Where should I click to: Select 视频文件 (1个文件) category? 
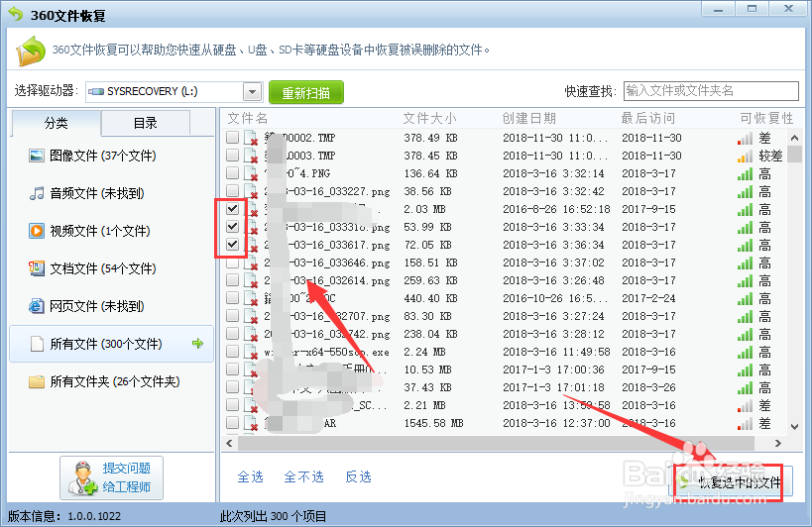click(x=112, y=231)
